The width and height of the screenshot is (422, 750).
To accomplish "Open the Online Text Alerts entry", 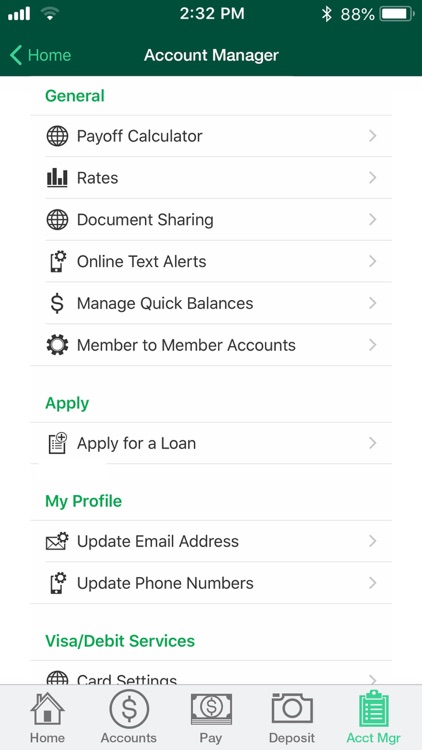I will point(211,261).
